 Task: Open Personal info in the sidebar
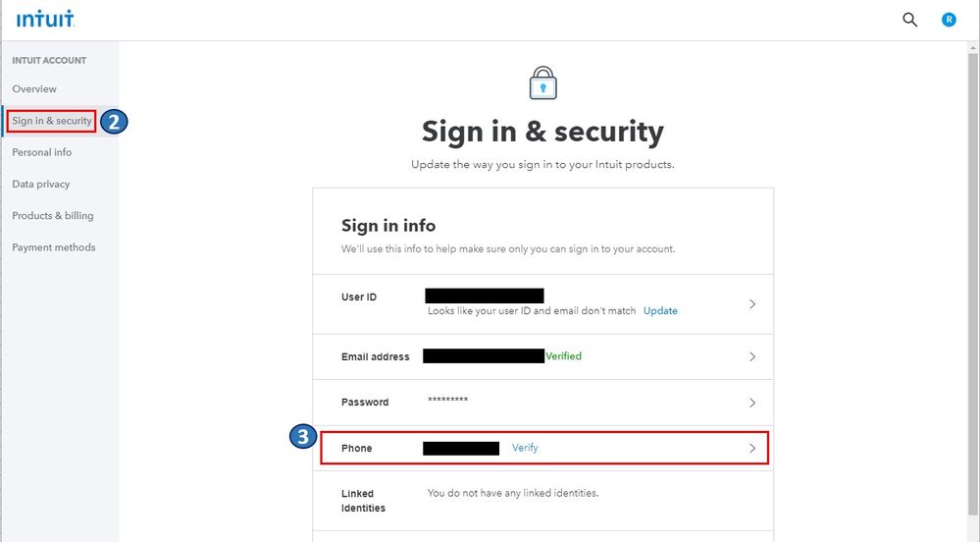click(42, 152)
